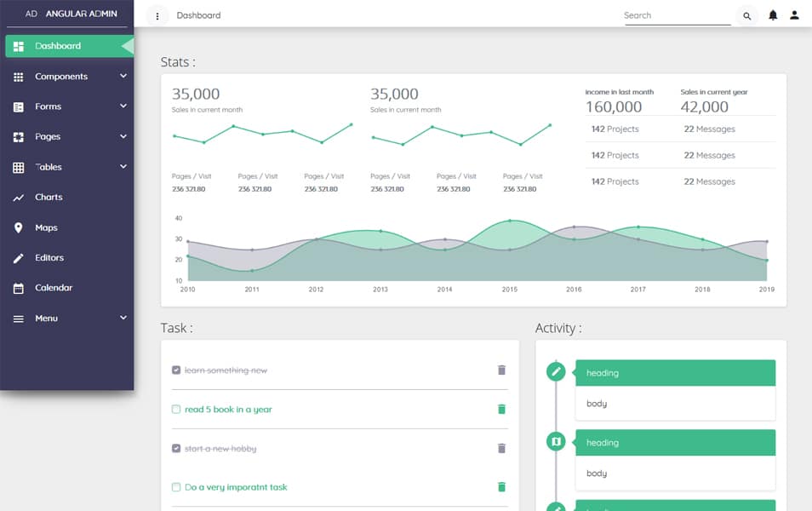The width and height of the screenshot is (812, 511).
Task: Expand the Tables section chevron
Action: pyautogui.click(x=123, y=166)
